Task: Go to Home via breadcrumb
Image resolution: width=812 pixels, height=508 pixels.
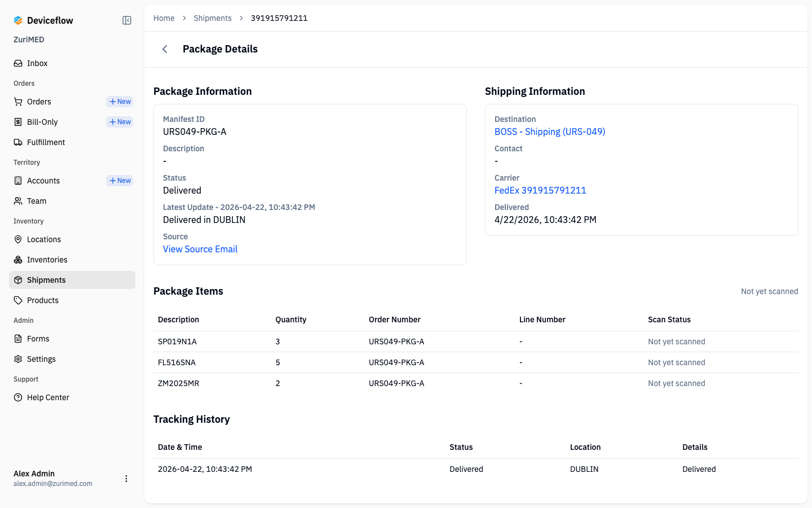Action: click(164, 18)
